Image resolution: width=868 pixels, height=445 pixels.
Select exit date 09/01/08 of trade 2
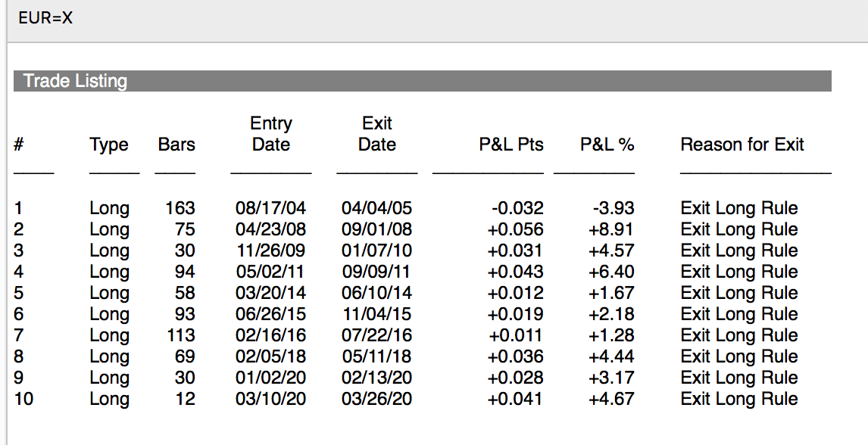click(x=376, y=229)
